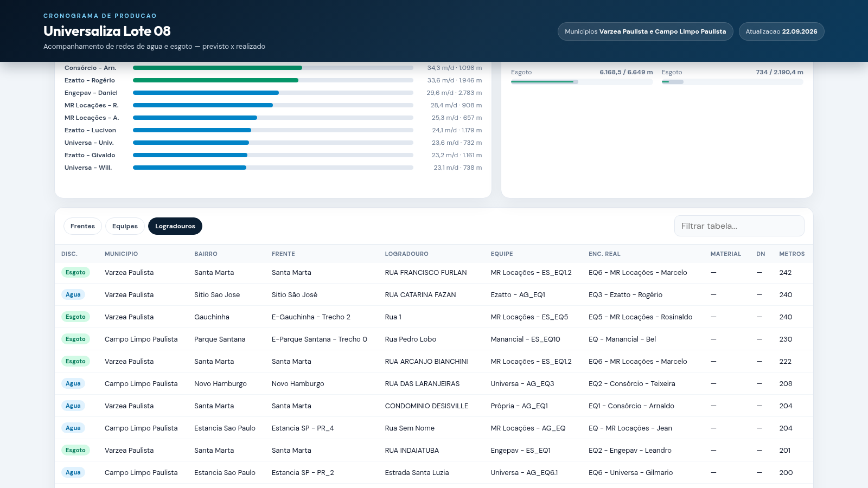The width and height of the screenshot is (868, 488).
Task: Select the RUA DAS LARANJEIRAS row
Action: (x=434, y=383)
